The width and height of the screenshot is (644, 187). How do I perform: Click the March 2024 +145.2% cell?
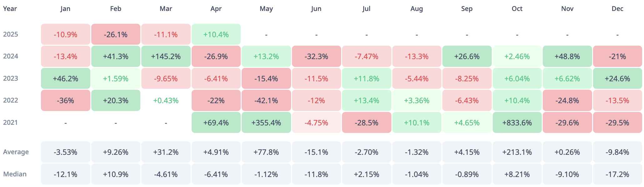click(x=166, y=57)
